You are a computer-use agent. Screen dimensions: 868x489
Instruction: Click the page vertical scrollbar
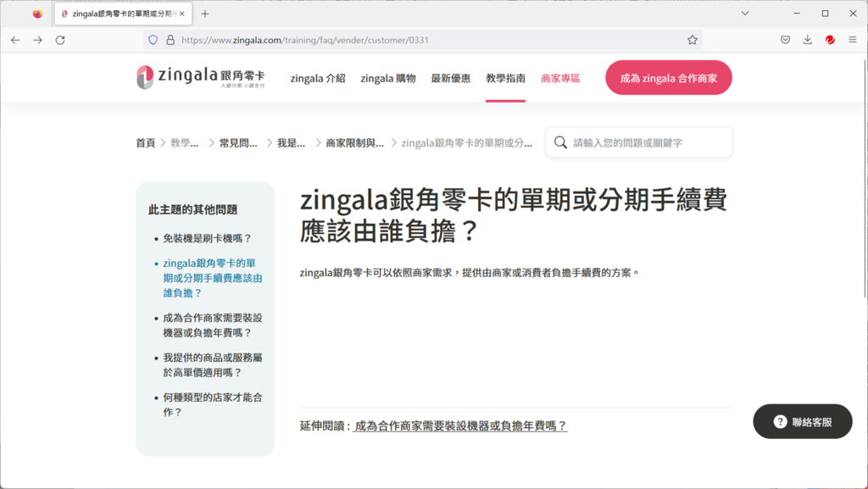[x=865, y=177]
